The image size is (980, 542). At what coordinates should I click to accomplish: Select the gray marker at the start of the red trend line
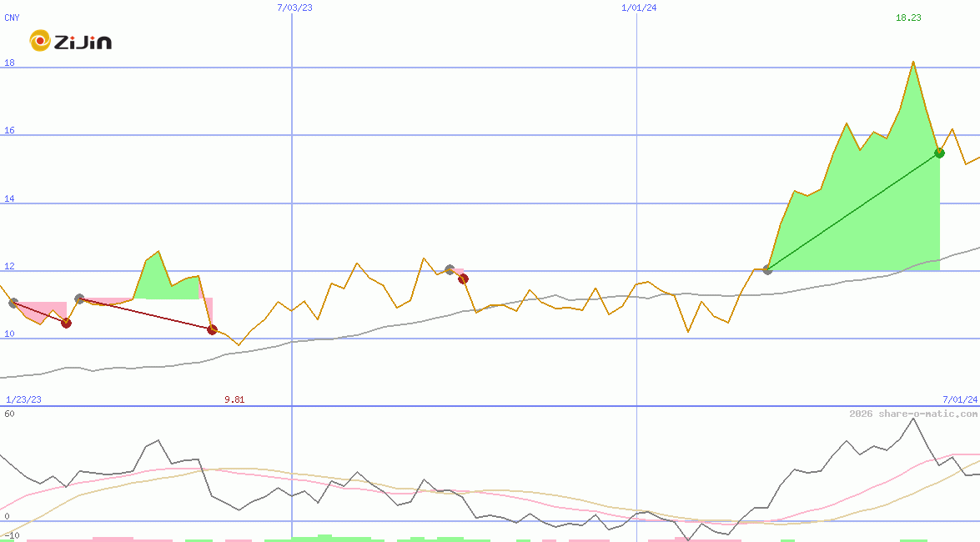pos(79,299)
